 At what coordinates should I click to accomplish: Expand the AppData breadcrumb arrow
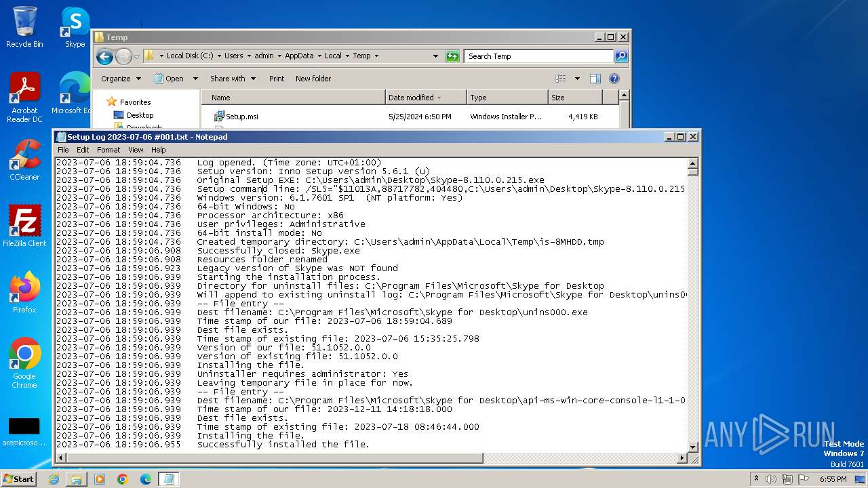tap(319, 56)
